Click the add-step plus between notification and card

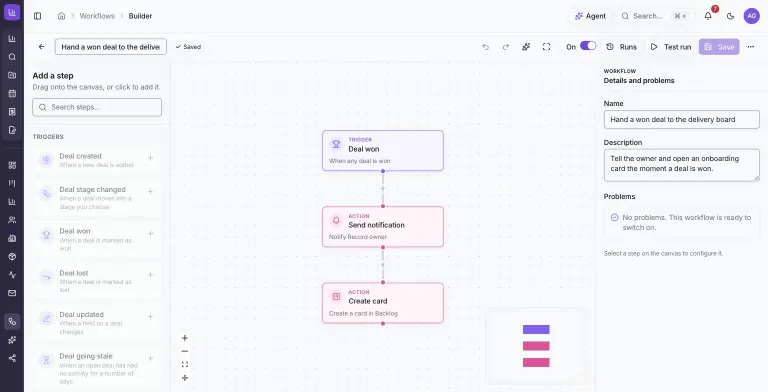tap(383, 265)
